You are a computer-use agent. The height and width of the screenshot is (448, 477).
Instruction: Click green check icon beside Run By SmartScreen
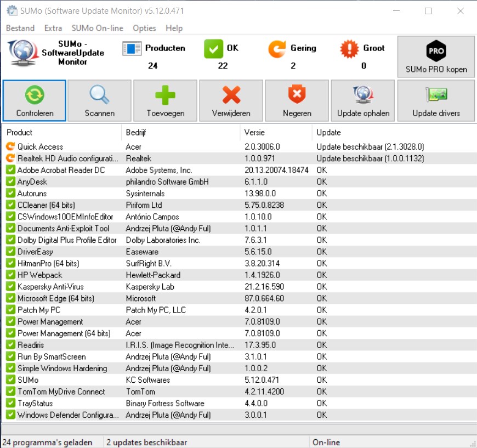(10, 356)
